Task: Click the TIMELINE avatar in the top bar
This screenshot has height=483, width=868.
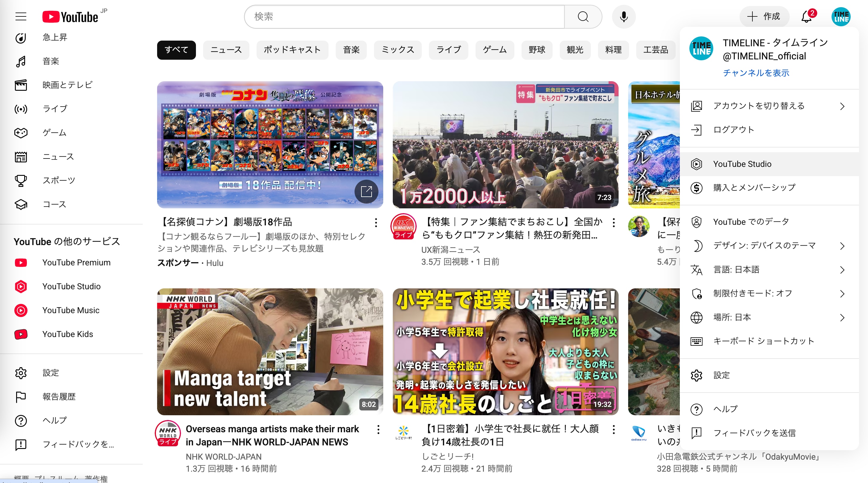Action: coord(841,16)
